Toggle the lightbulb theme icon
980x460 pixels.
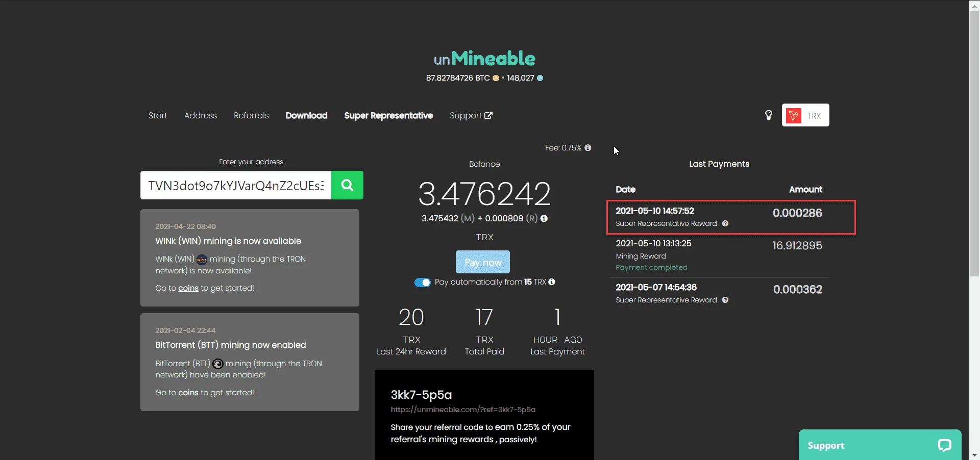[768, 115]
